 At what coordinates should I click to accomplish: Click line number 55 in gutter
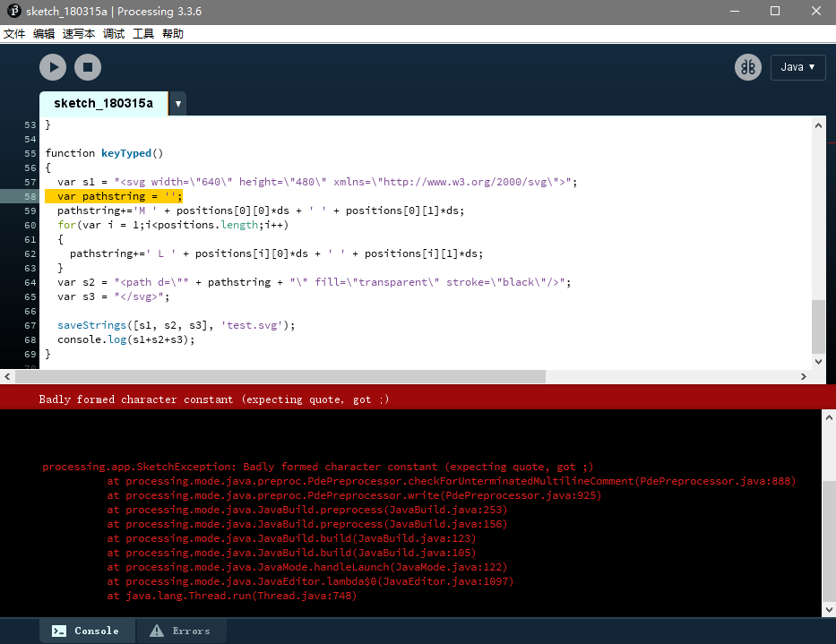(30, 153)
